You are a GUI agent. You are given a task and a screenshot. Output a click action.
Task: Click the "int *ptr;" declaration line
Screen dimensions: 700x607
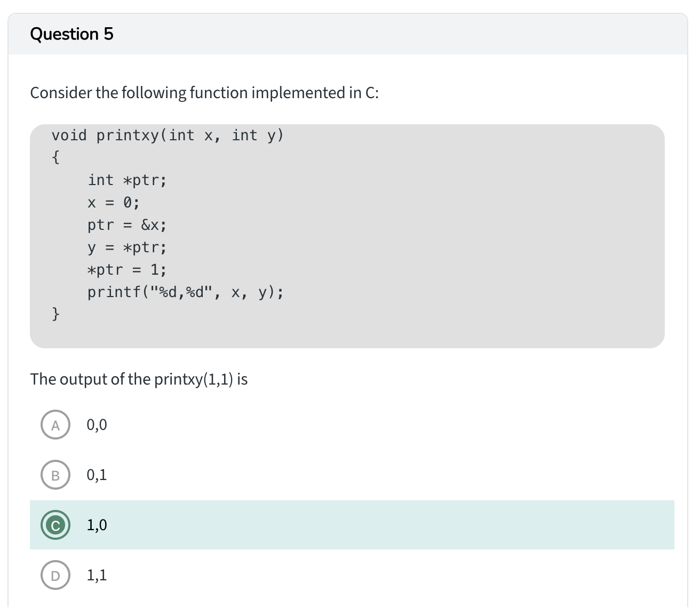pyautogui.click(x=127, y=180)
